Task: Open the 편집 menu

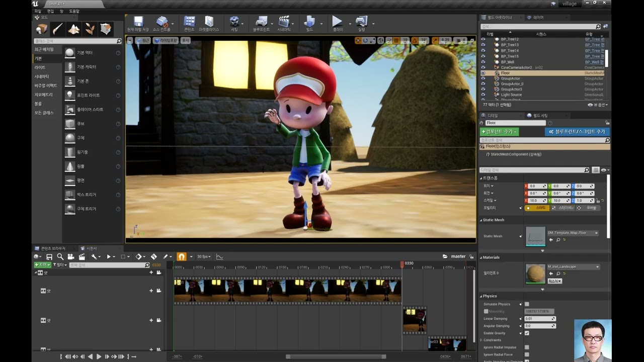Action: (50, 11)
